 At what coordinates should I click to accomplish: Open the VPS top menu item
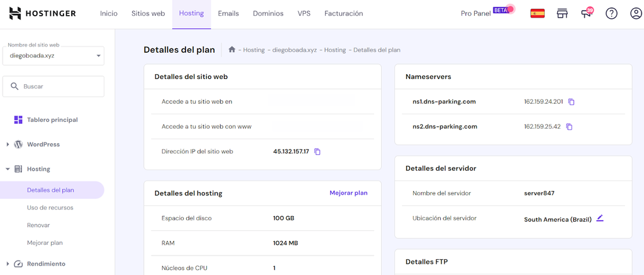[x=304, y=13]
